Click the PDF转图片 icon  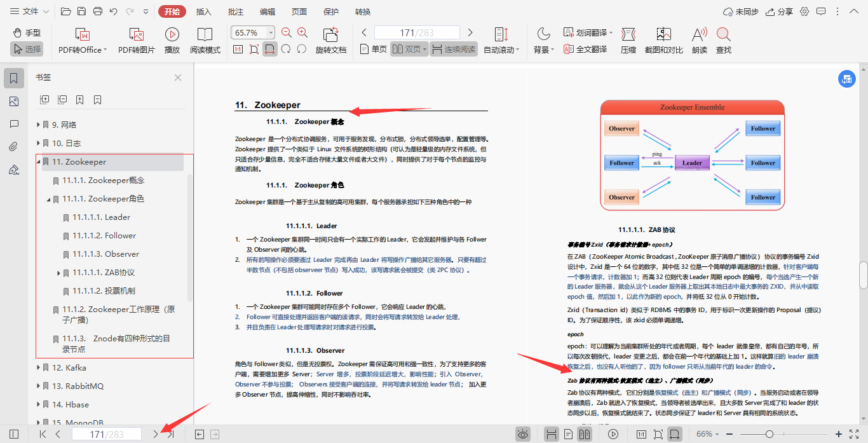[135, 39]
